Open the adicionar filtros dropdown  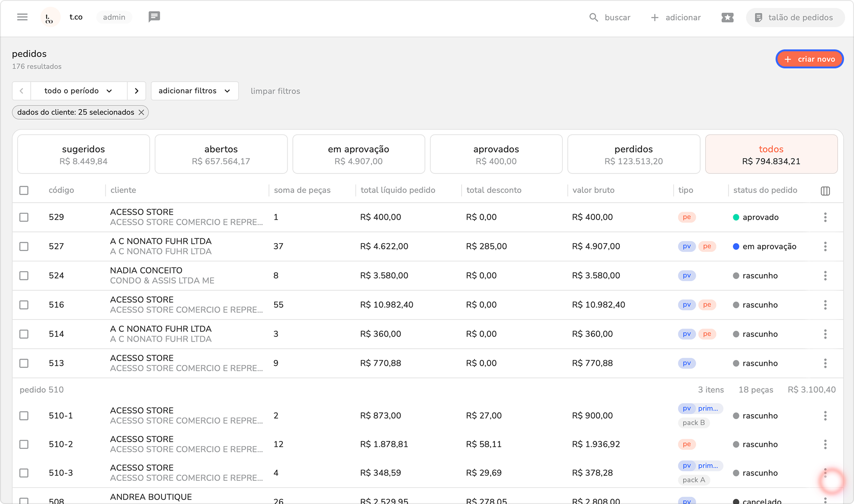194,91
